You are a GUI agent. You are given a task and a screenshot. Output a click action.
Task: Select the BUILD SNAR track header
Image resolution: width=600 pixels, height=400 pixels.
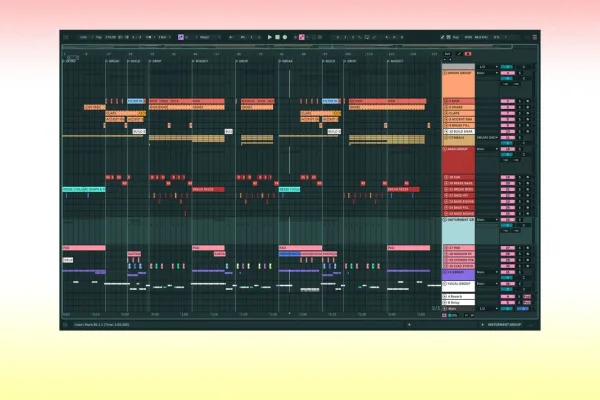tap(461, 132)
